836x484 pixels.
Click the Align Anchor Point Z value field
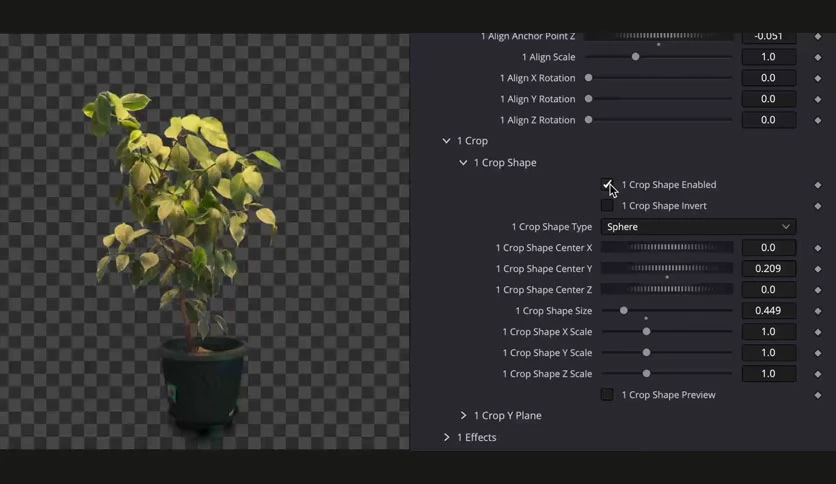tap(768, 36)
